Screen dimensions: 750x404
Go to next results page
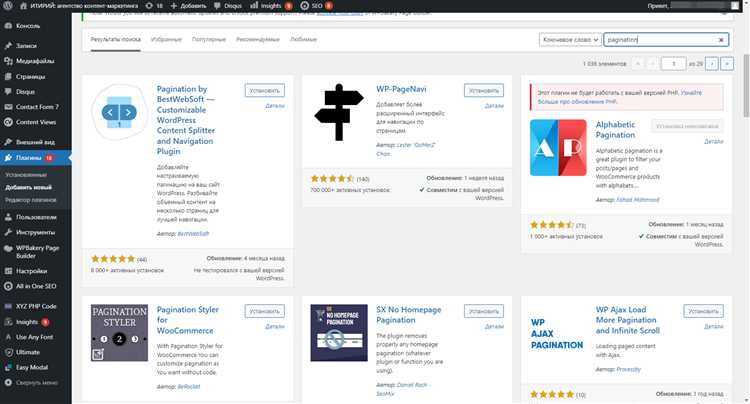coord(712,64)
